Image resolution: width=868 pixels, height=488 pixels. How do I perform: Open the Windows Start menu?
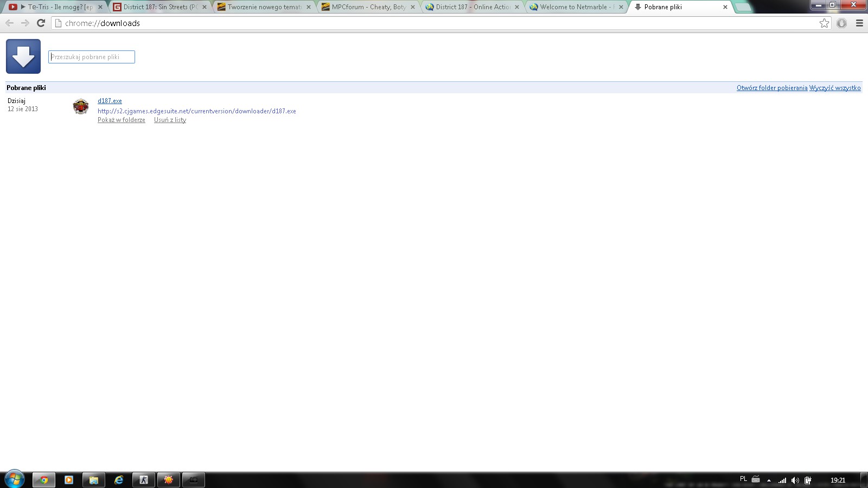[14, 479]
